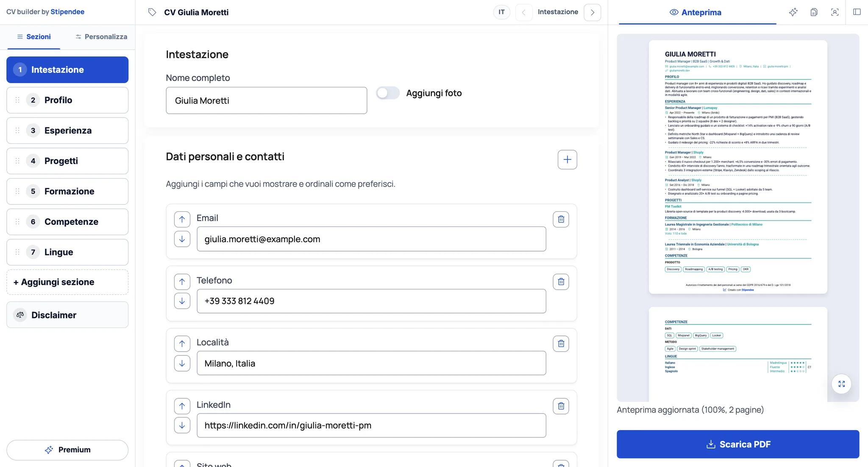Move LinkedIn field down
868x467 pixels.
[x=182, y=425]
